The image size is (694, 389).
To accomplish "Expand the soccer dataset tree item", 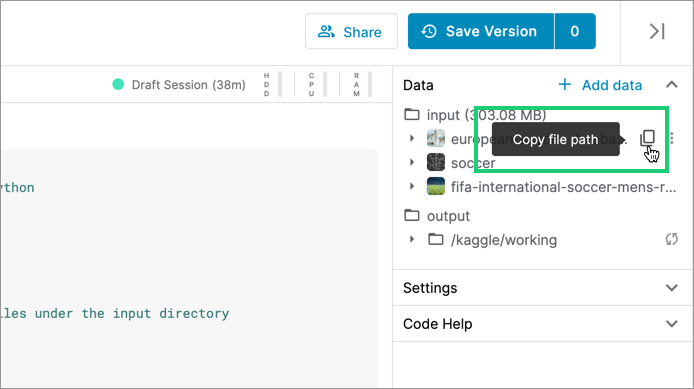I will [412, 162].
